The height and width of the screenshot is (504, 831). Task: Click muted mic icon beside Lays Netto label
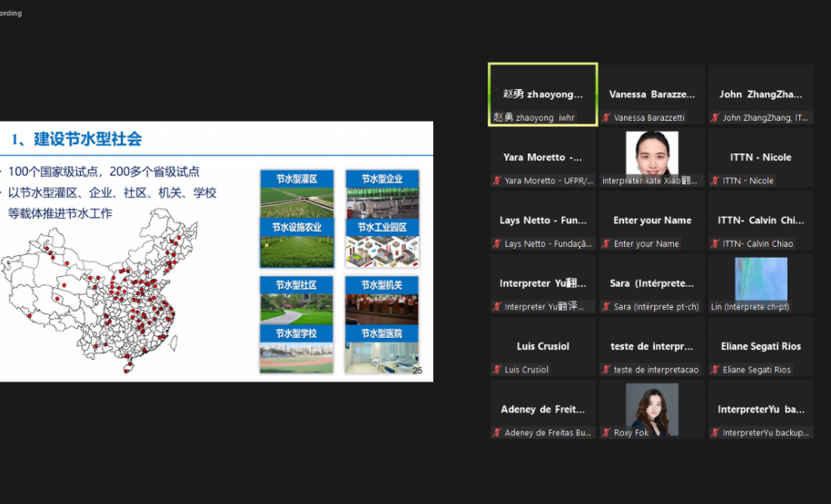(498, 244)
